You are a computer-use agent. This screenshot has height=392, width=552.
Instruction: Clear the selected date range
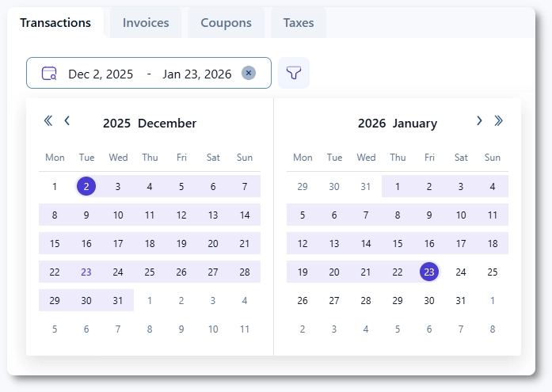coord(249,73)
